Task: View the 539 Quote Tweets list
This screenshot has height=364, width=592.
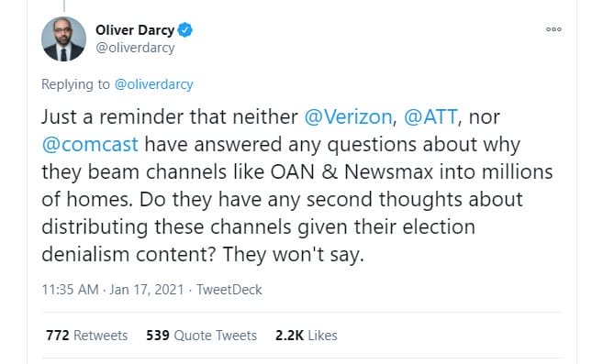Action: [x=201, y=336]
